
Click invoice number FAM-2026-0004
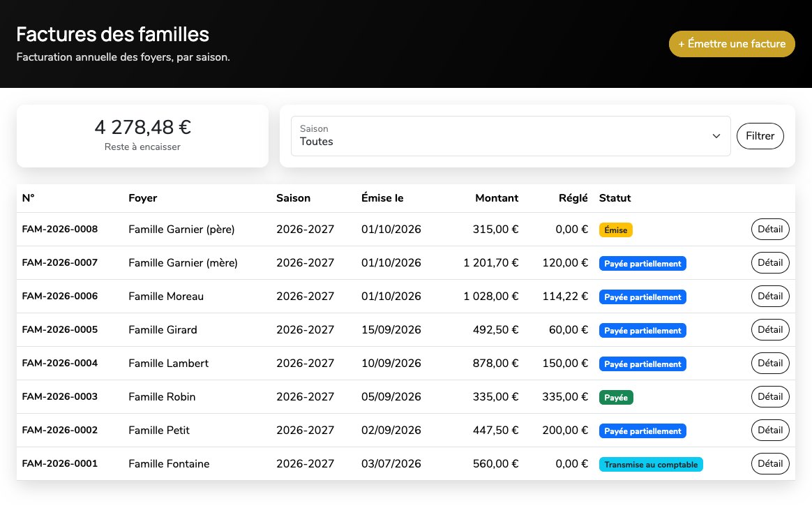(59, 363)
